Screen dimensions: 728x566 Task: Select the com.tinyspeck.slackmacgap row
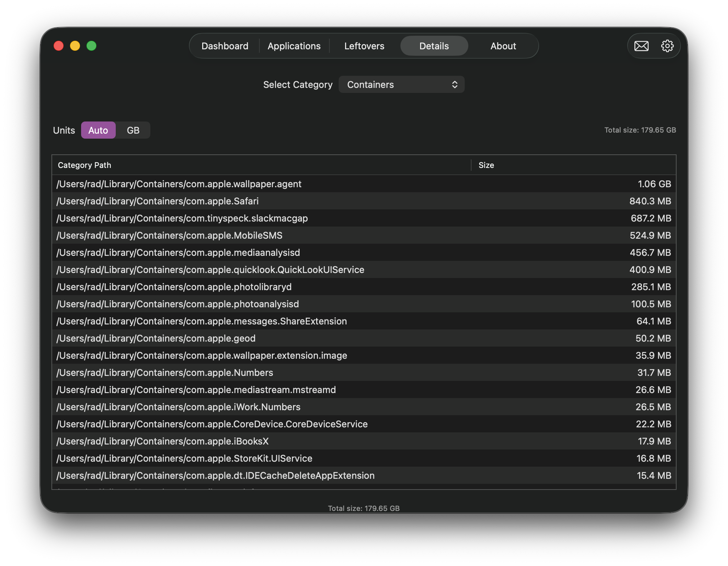point(364,218)
